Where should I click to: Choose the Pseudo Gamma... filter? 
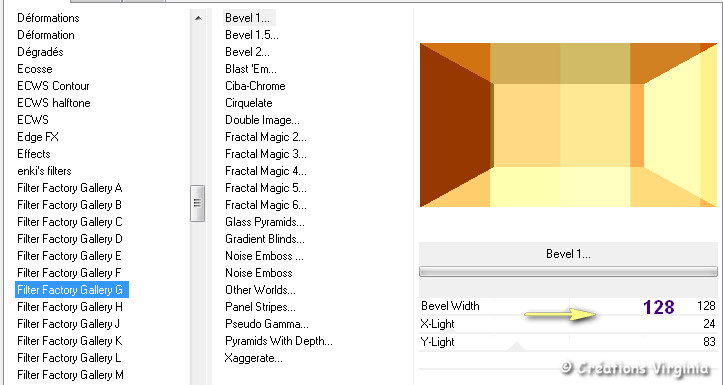coord(267,324)
